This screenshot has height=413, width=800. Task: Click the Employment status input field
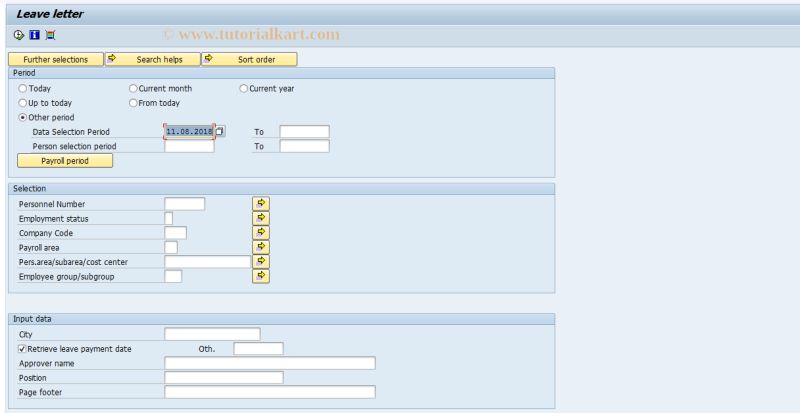(x=169, y=218)
